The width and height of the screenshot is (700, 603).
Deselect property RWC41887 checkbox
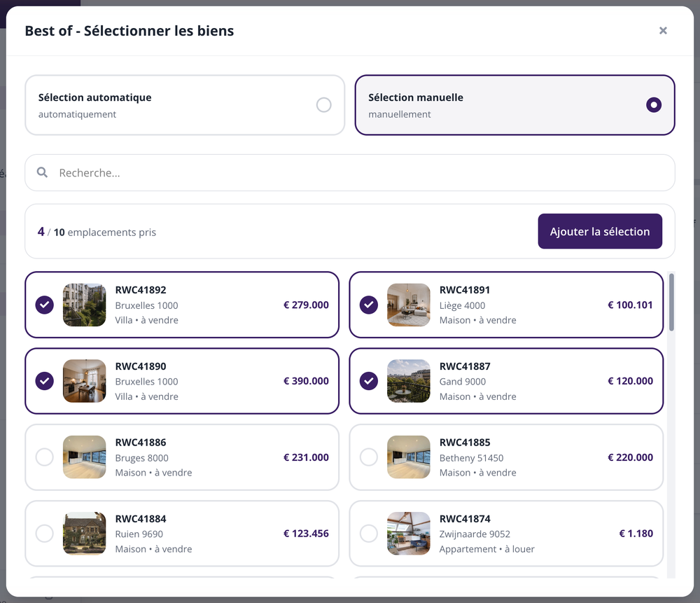(369, 381)
